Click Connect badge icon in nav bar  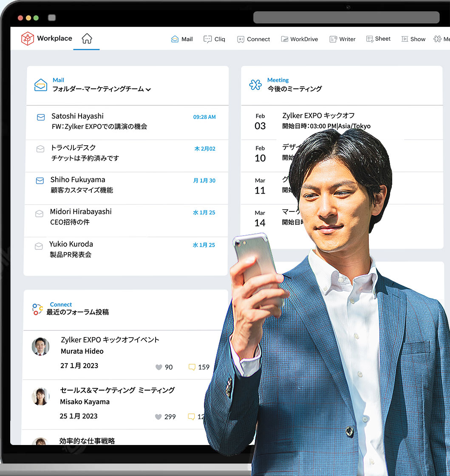click(241, 39)
